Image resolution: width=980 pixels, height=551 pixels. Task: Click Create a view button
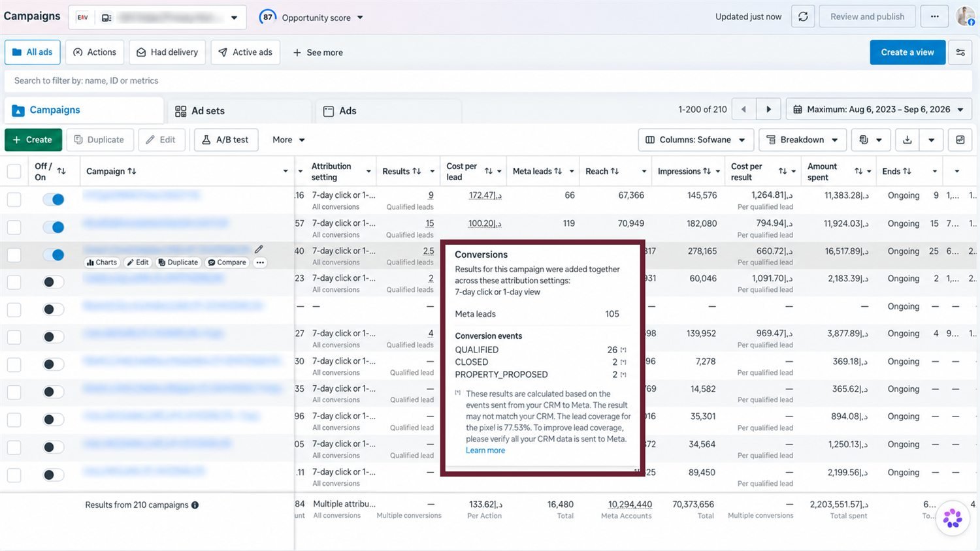pyautogui.click(x=907, y=52)
